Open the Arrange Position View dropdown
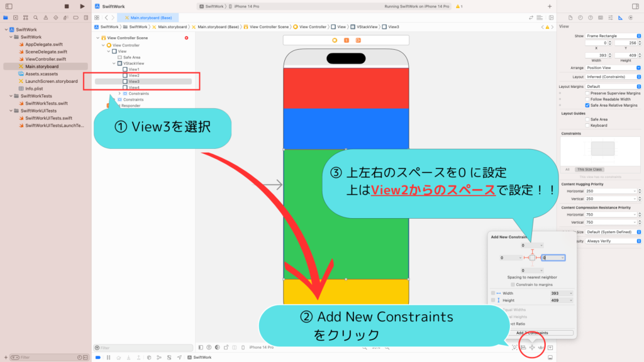Viewport: 644px width, 362px height. 613,68
